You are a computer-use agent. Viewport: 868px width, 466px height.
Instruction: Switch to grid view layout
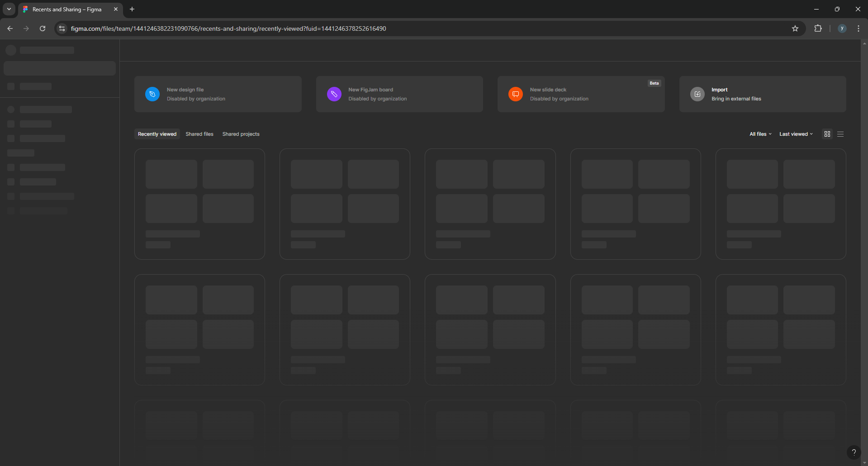pyautogui.click(x=827, y=134)
